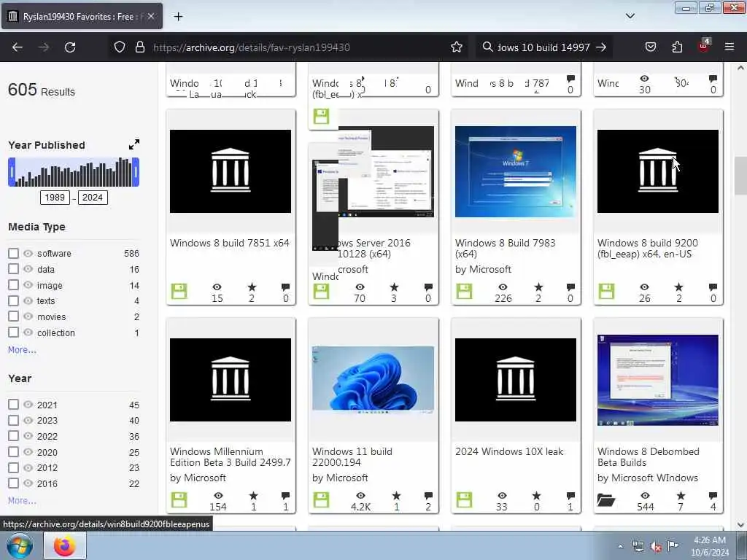Click the 2024 end year field
Viewport: 747px width, 560px height.
93,197
